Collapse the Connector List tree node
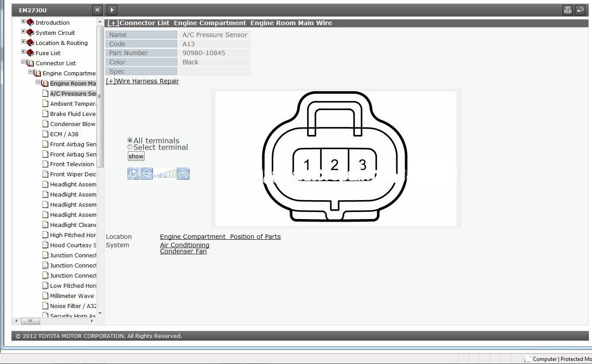 23,62
